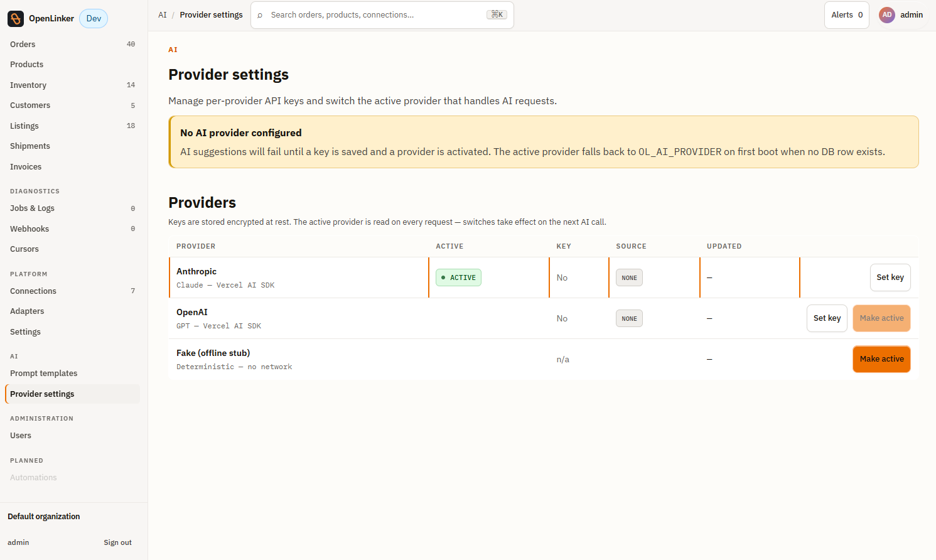Open Products in sidebar

[73, 65]
